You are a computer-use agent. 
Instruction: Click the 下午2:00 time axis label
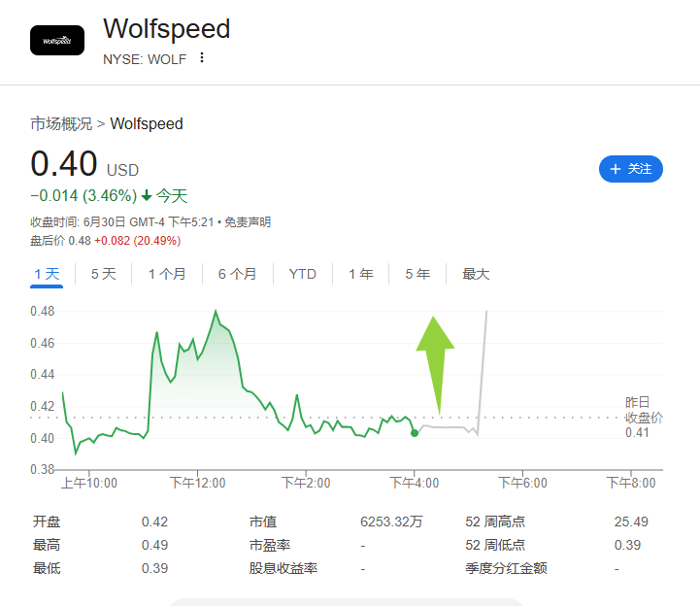306,483
